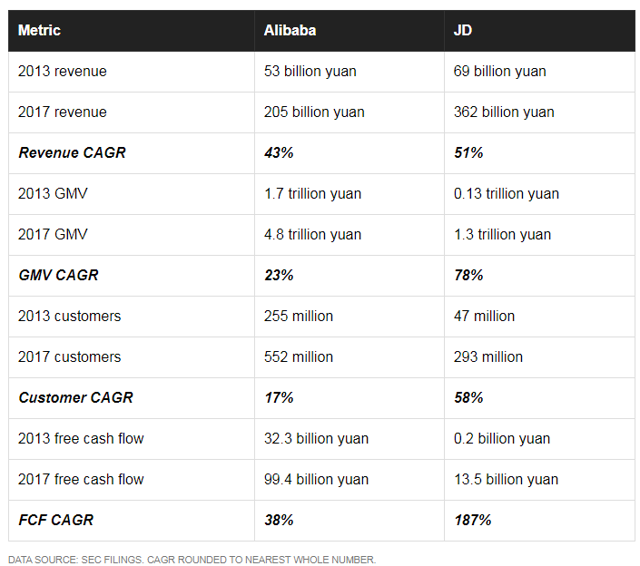
Task: Click the "32.3 billion yuan" cell
Action: [x=316, y=438]
